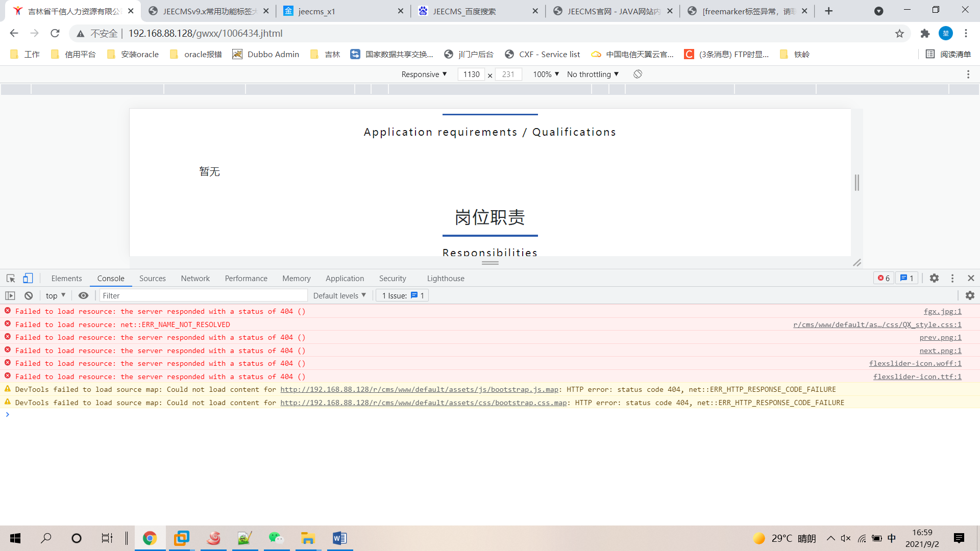980x551 pixels.
Task: Open the console settings gear icon
Action: click(x=970, y=295)
